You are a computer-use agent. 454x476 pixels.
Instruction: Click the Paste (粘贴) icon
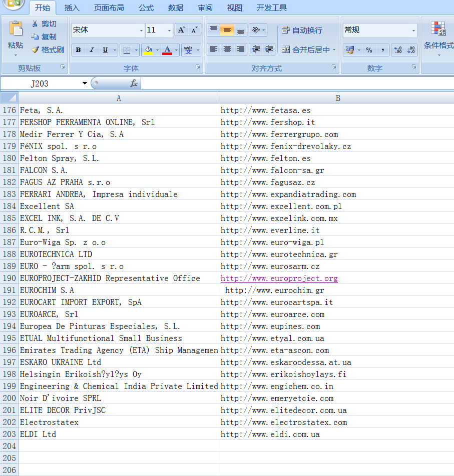pyautogui.click(x=16, y=29)
